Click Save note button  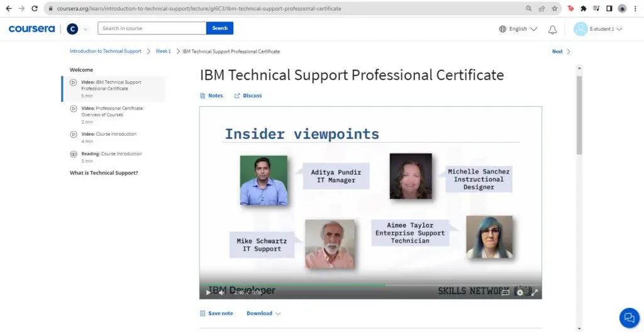pyautogui.click(x=216, y=313)
